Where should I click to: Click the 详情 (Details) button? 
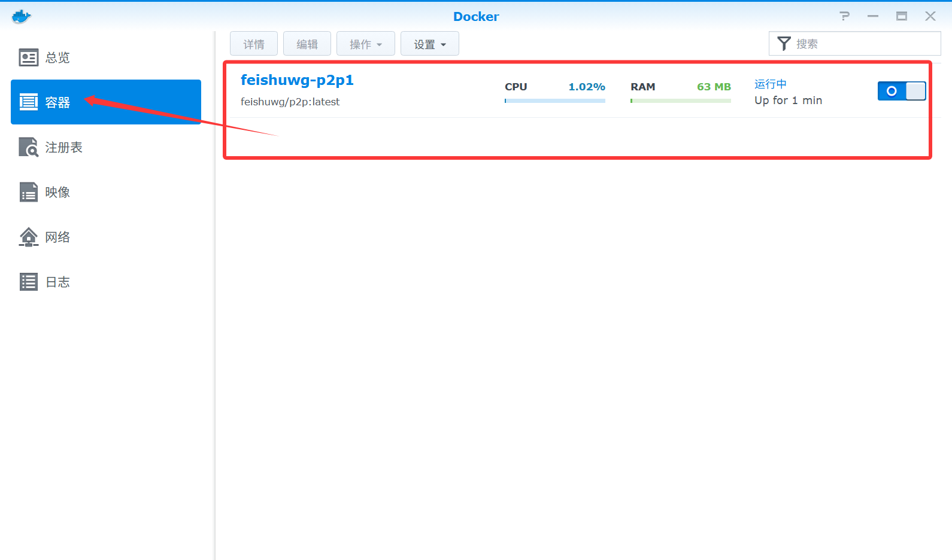[x=254, y=44]
